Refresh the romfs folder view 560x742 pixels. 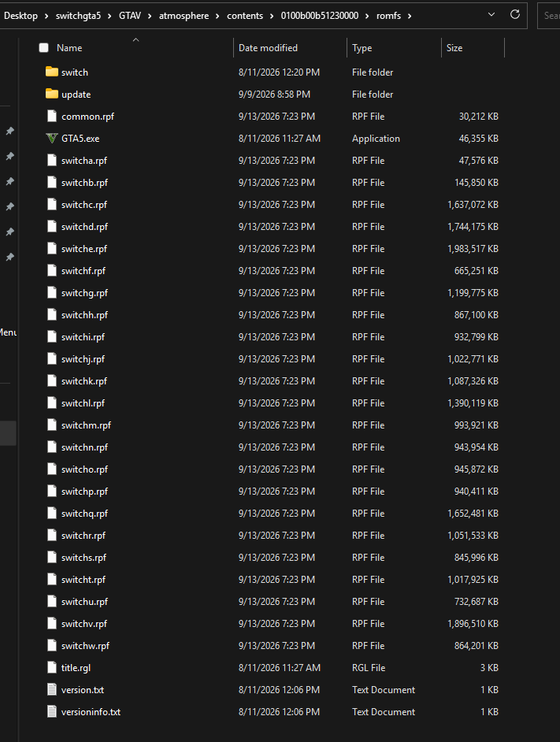pos(515,15)
